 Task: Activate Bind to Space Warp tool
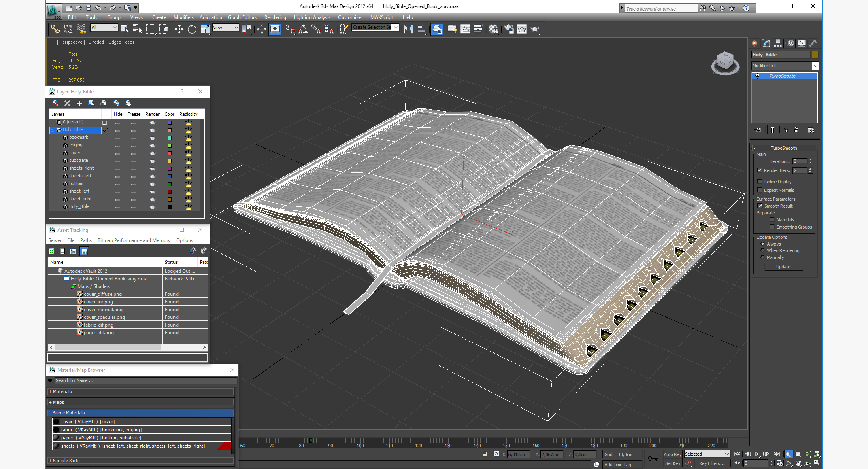(81, 29)
